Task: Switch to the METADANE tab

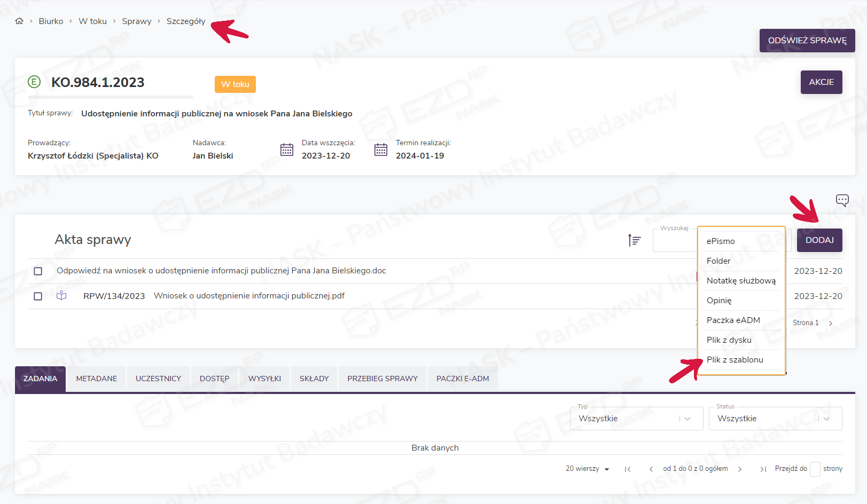Action: [96, 379]
